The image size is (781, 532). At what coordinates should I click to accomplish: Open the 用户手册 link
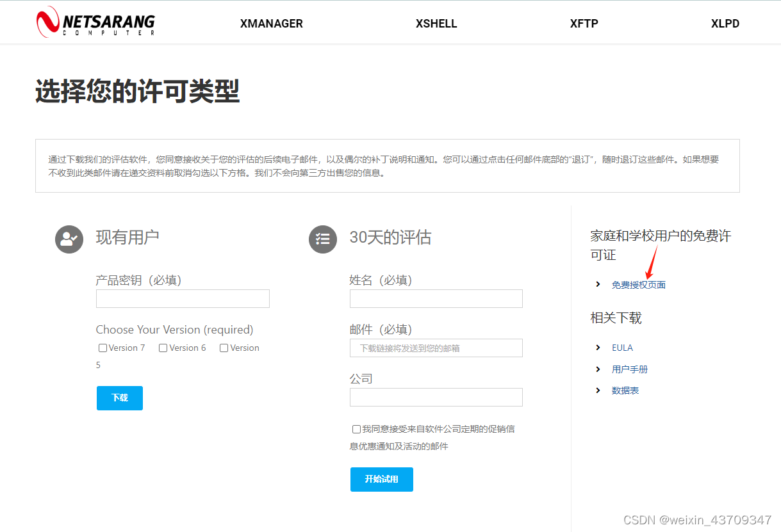pos(630,369)
